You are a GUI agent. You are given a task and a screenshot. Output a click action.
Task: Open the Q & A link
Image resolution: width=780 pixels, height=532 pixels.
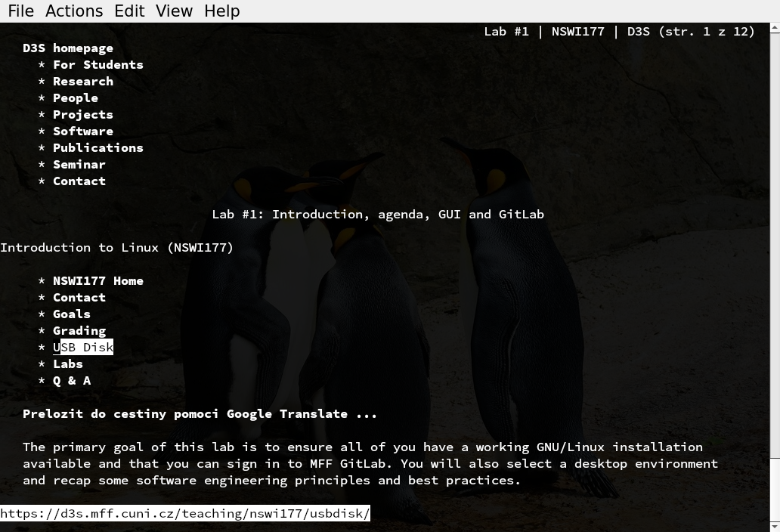[72, 381]
